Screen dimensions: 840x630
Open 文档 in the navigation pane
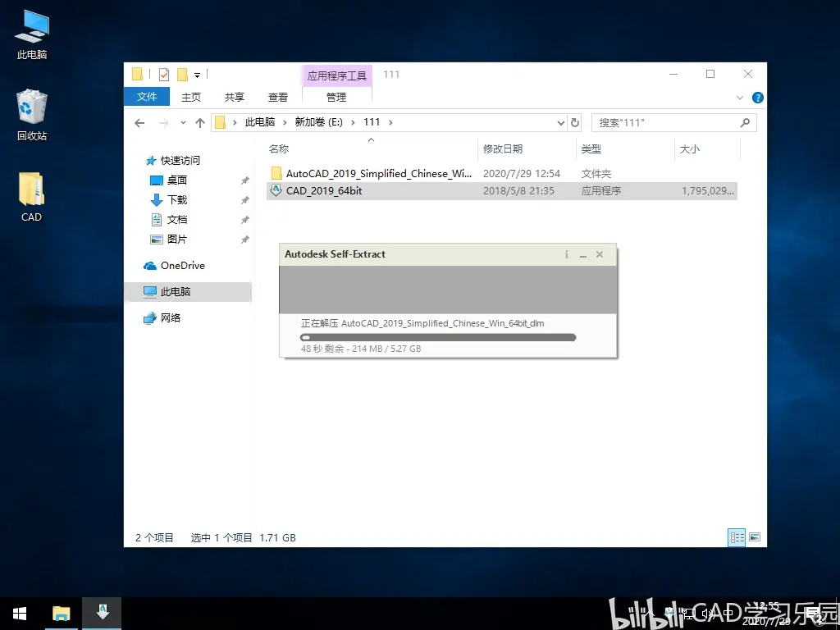point(177,220)
